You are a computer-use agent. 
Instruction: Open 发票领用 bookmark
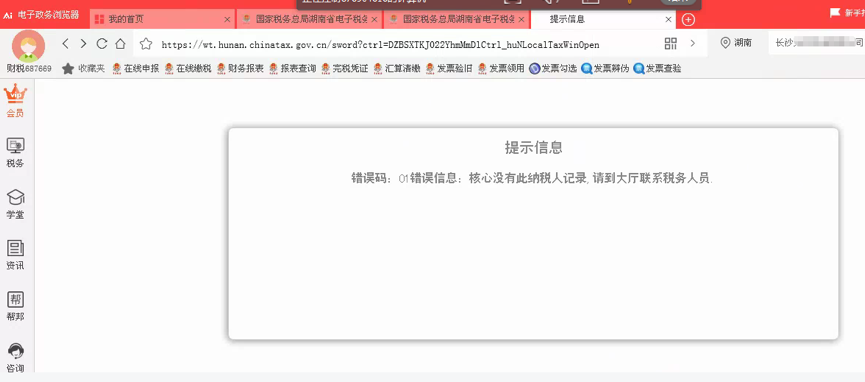click(501, 69)
